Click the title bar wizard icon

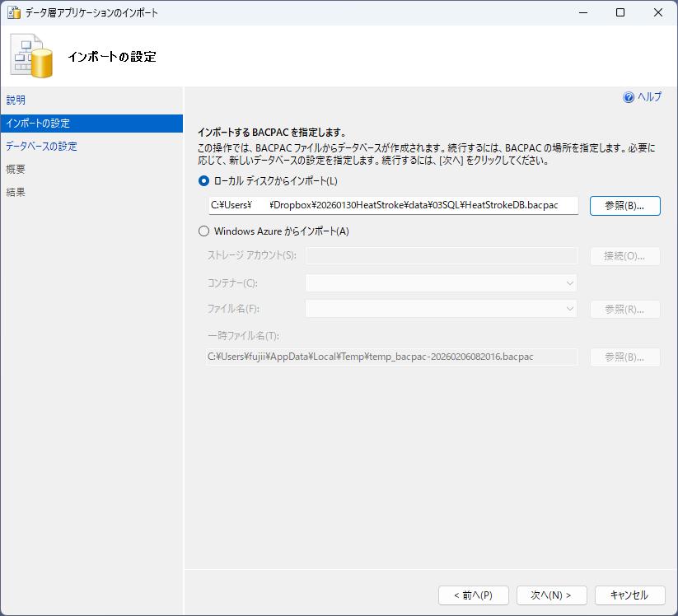[x=13, y=13]
